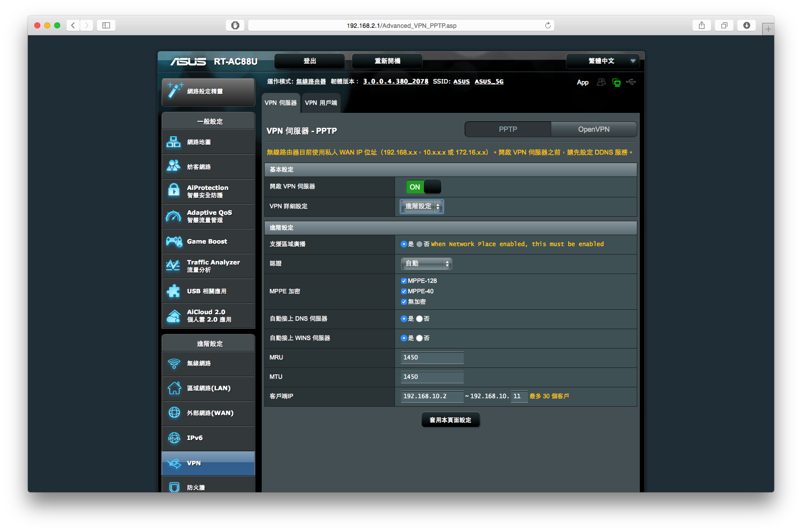This screenshot has height=532, width=802.
Task: Select the PPTP tab
Action: [x=508, y=129]
